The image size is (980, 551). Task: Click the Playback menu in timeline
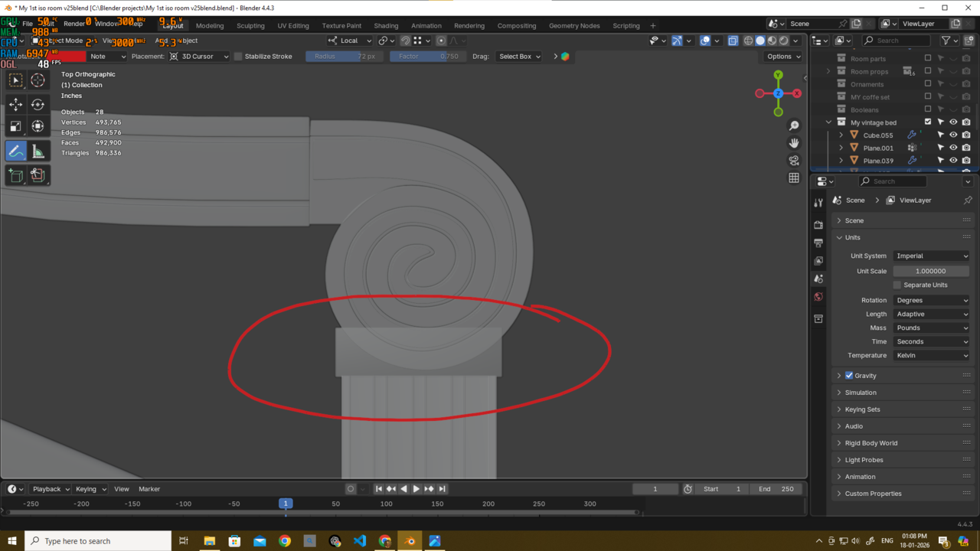click(51, 489)
